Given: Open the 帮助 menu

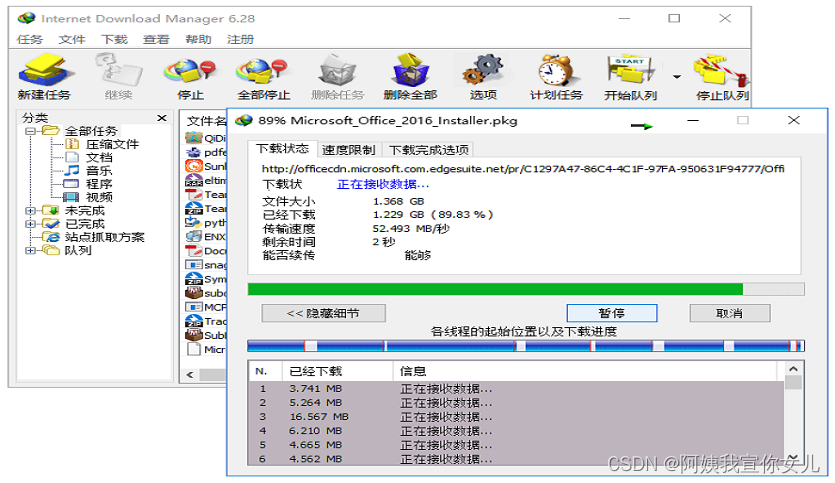Looking at the screenshot, I should tap(198, 39).
